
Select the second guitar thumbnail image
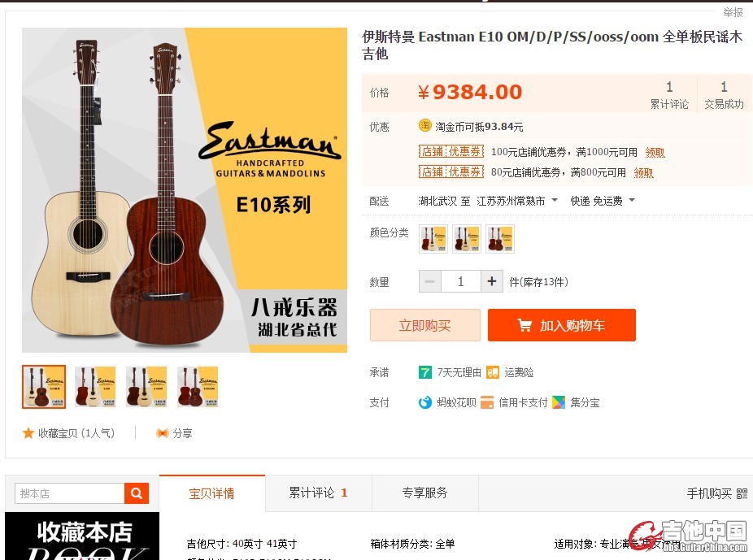coord(95,387)
